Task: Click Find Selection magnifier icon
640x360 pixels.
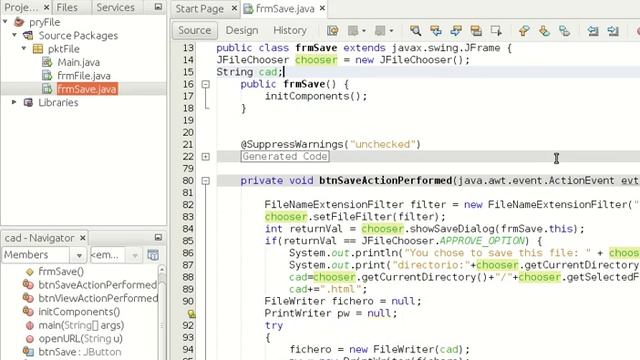Action: pyautogui.click(x=415, y=31)
